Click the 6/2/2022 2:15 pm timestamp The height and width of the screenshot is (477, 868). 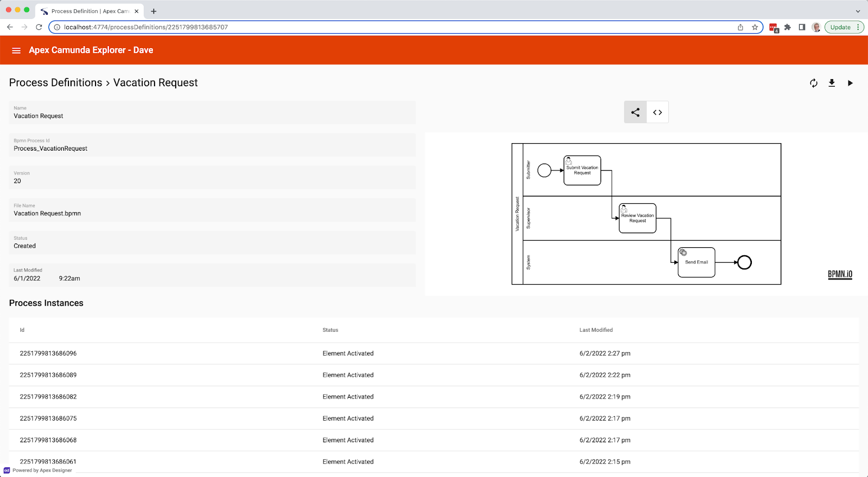[x=605, y=462]
